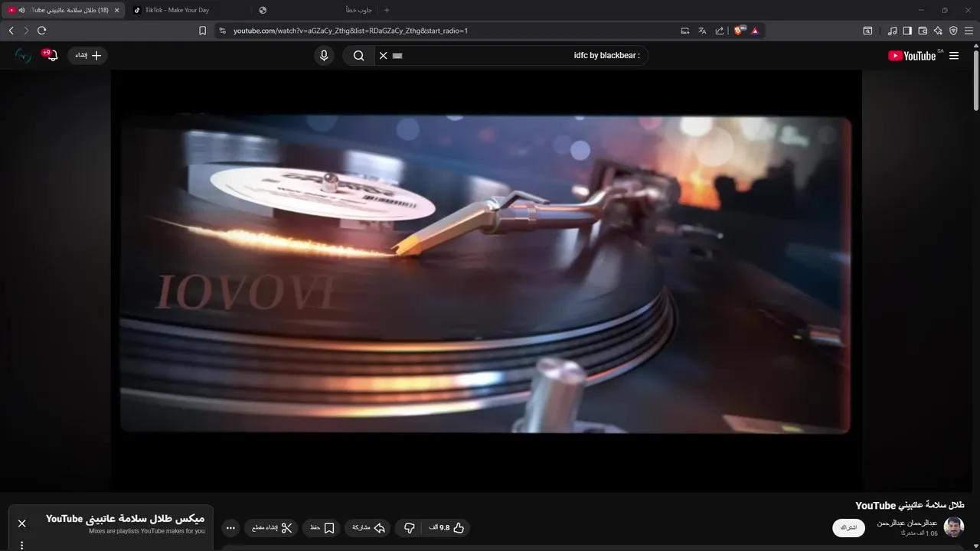Viewport: 980px width, 551px height.
Task: Click the translate page icon
Action: coord(702,31)
